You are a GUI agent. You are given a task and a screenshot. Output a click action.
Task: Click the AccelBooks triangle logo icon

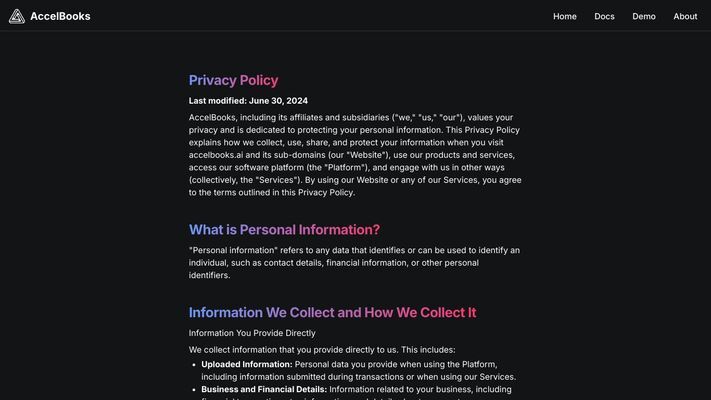17,16
